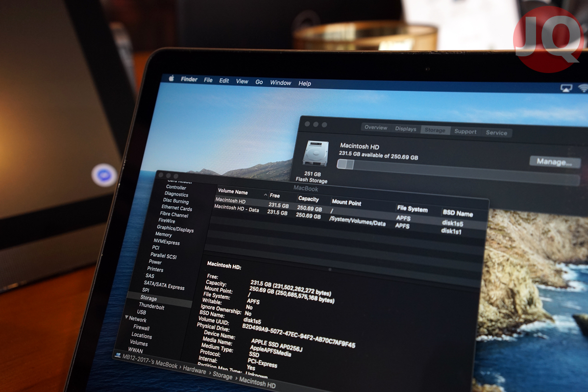The height and width of the screenshot is (392, 588).
Task: Select SPI in the sidebar
Action: (146, 290)
